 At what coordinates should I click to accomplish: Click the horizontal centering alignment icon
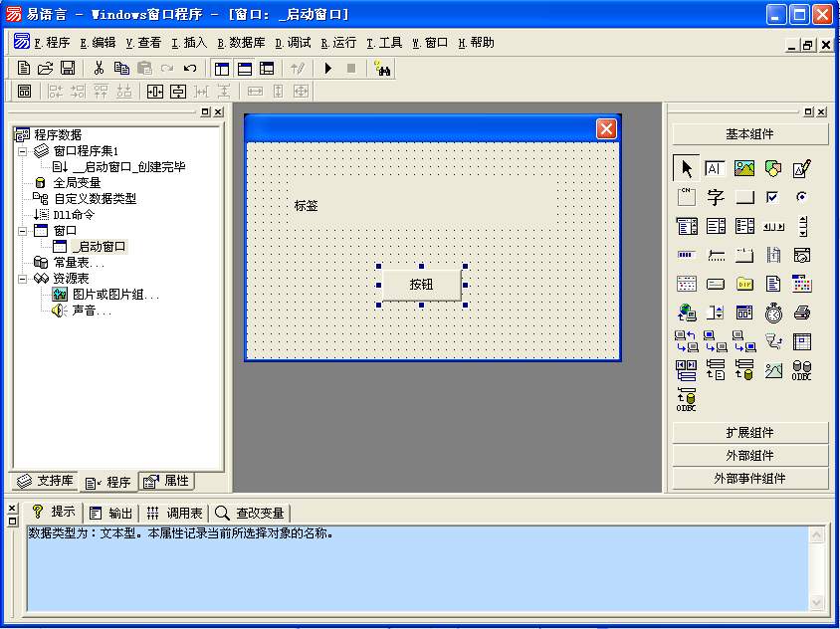tap(155, 92)
